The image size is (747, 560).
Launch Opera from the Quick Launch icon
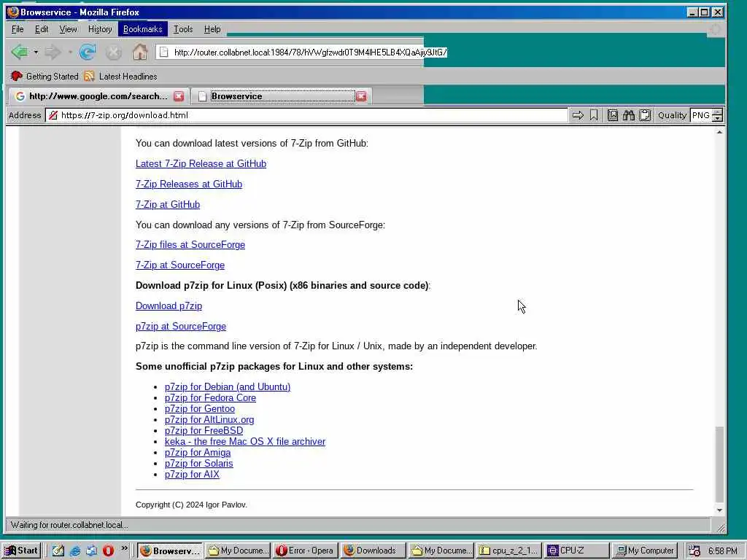pos(108,551)
